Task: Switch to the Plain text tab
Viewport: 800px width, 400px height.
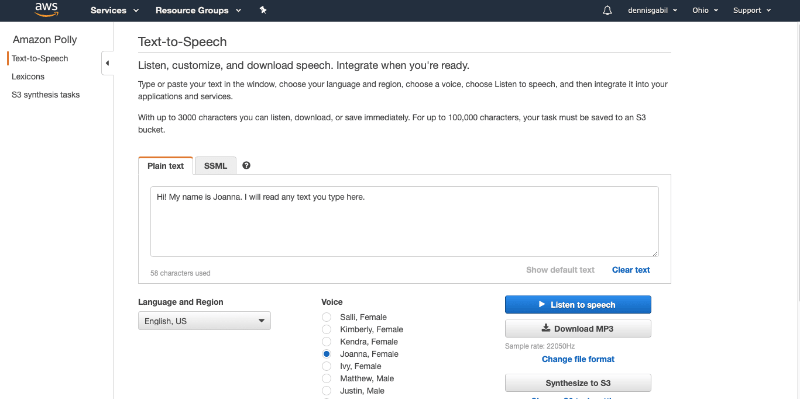Action: pyautogui.click(x=165, y=166)
